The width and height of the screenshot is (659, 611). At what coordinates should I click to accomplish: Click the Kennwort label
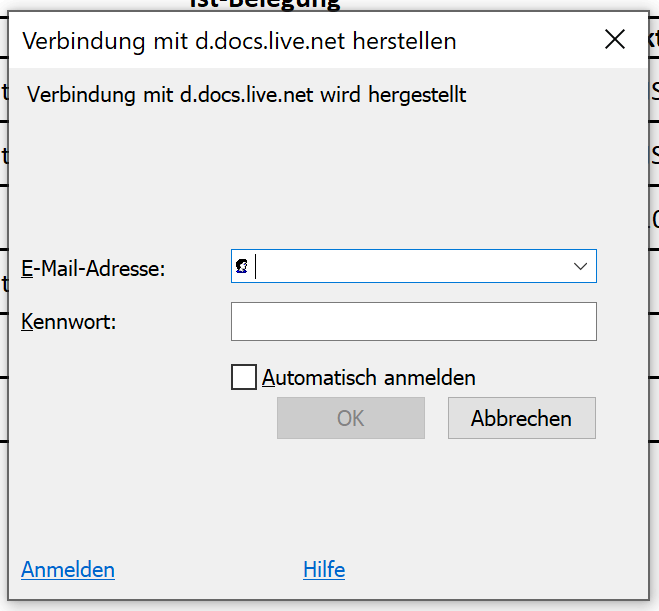[68, 322]
